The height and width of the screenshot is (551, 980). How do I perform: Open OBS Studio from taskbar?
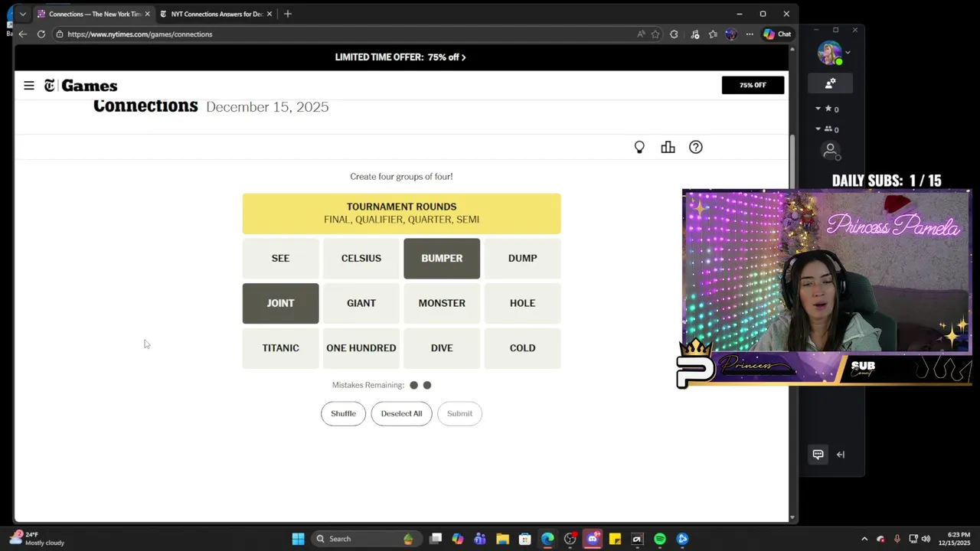(570, 539)
